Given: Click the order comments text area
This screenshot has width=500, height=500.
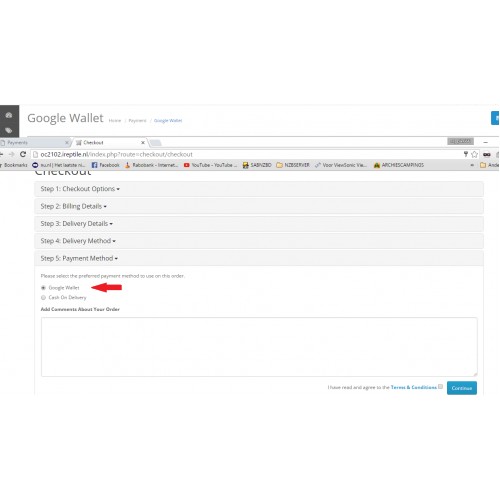Looking at the screenshot, I should tap(259, 347).
